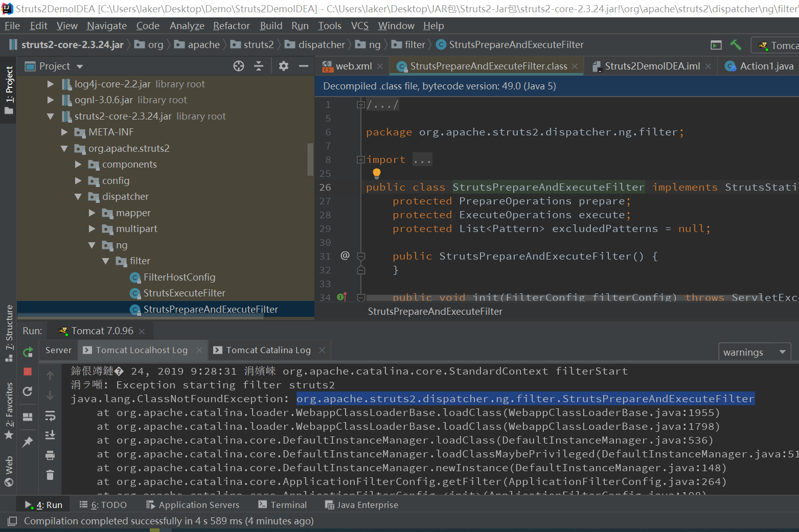799x532 pixels.
Task: Click the implemented method gutter icon at line 34
Action: coord(342,297)
